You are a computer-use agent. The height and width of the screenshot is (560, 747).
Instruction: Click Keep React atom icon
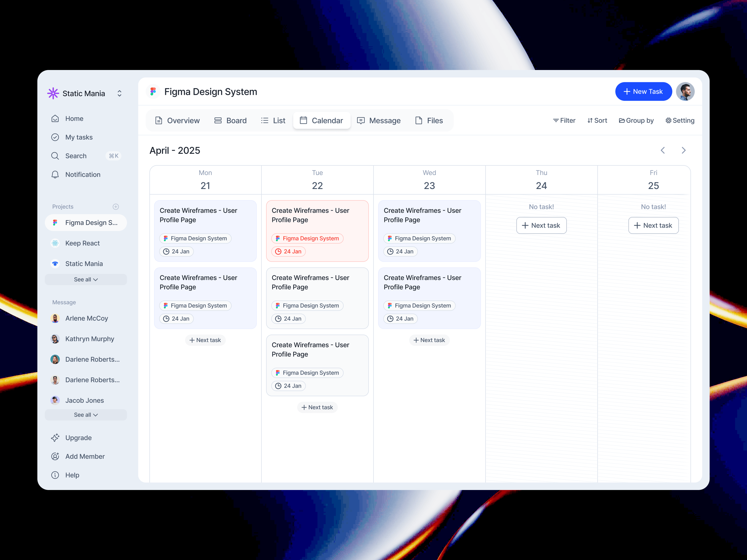(55, 243)
